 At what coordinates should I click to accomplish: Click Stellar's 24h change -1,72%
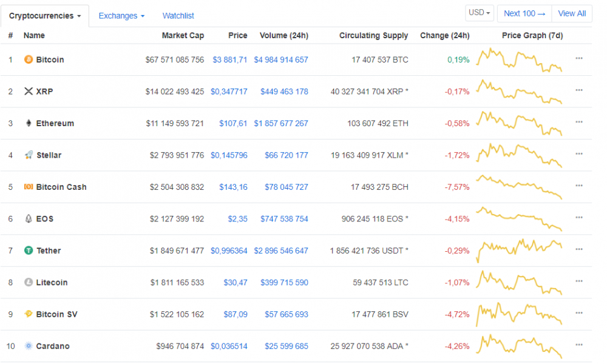(x=457, y=155)
